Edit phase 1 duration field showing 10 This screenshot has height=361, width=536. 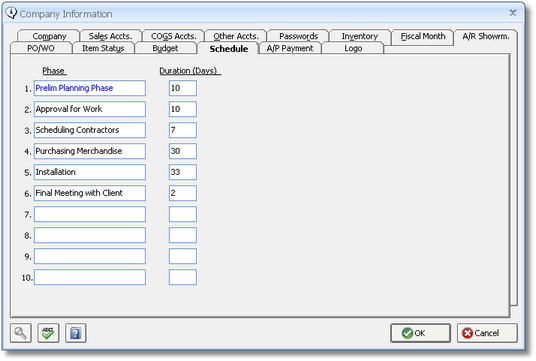(x=183, y=88)
